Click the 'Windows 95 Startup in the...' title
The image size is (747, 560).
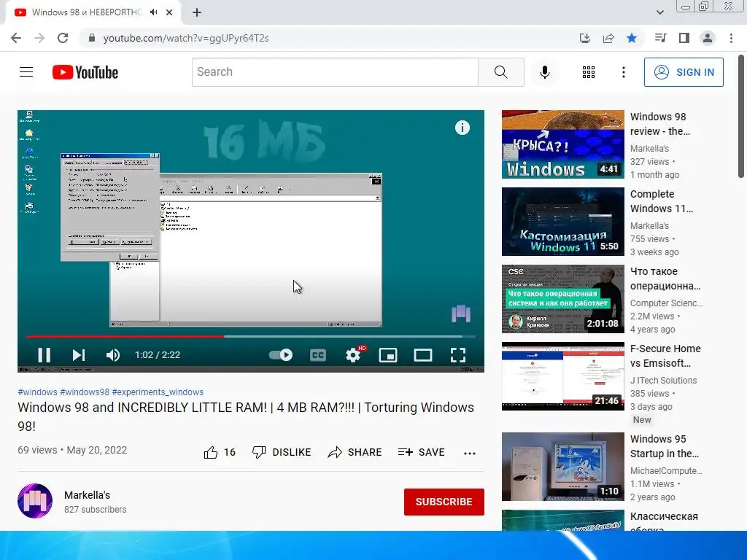point(664,446)
